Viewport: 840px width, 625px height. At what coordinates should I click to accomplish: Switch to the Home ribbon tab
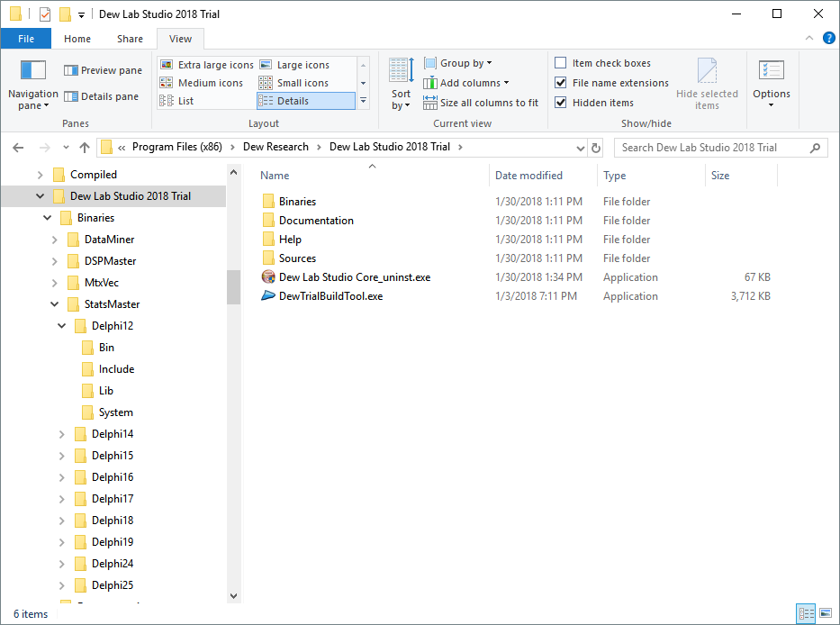tap(77, 39)
